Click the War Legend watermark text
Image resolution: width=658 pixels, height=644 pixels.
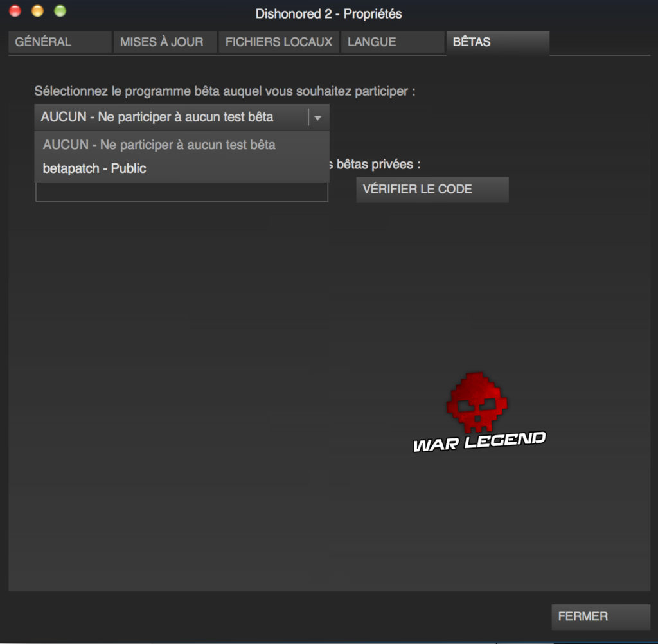(x=479, y=442)
